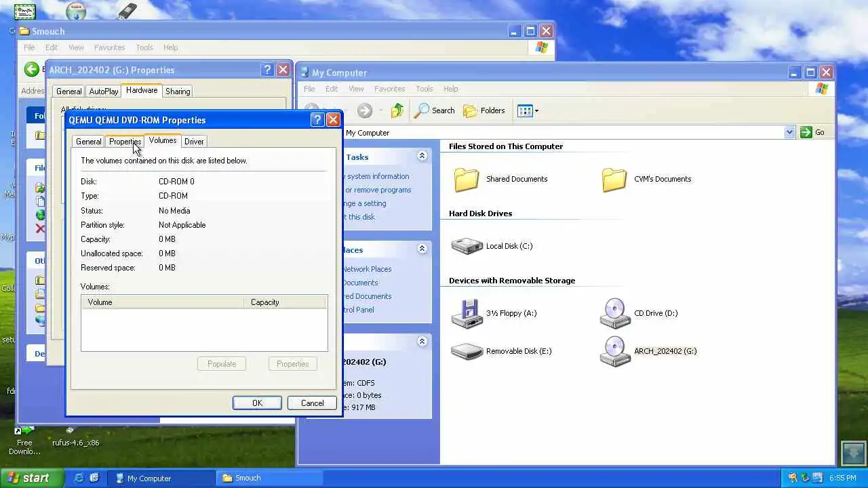
Task: Click the taskbar clock showing 6:55 PM
Action: (842, 478)
